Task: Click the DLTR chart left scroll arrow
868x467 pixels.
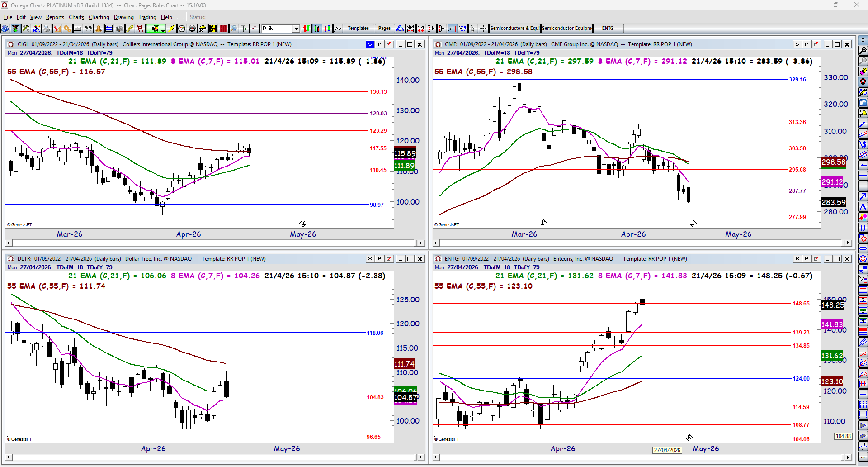Action: click(9, 457)
